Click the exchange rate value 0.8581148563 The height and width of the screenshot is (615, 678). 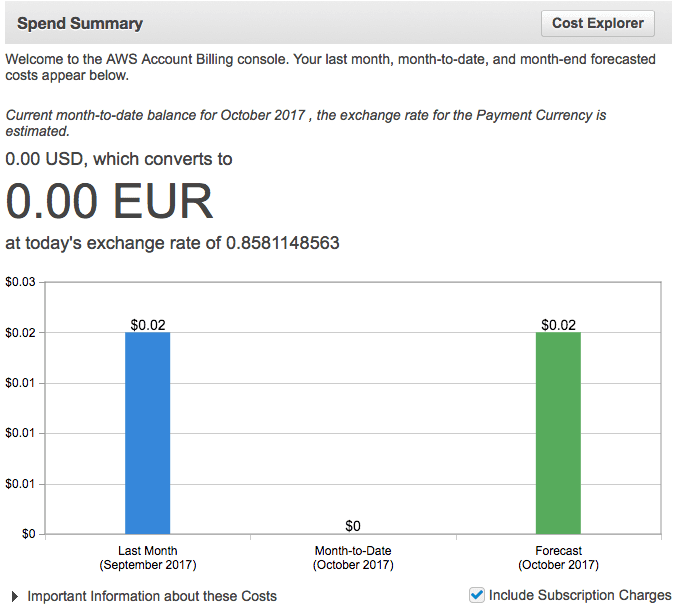pos(282,243)
